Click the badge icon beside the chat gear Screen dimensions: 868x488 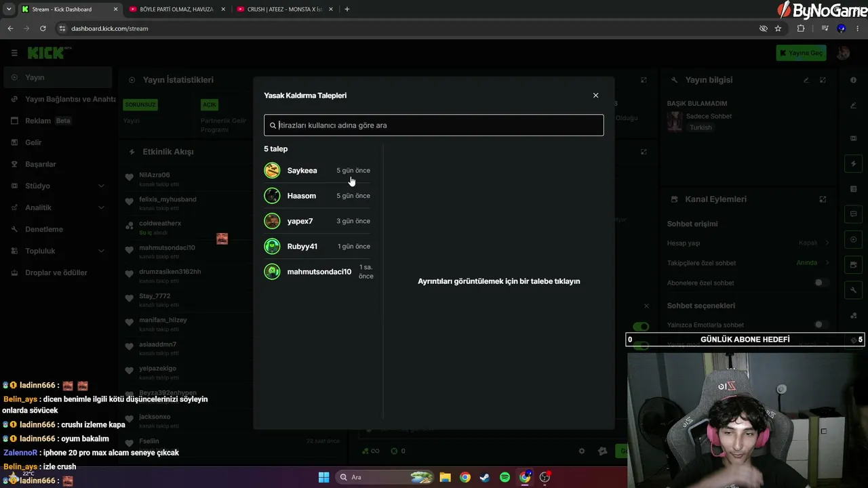[602, 451]
